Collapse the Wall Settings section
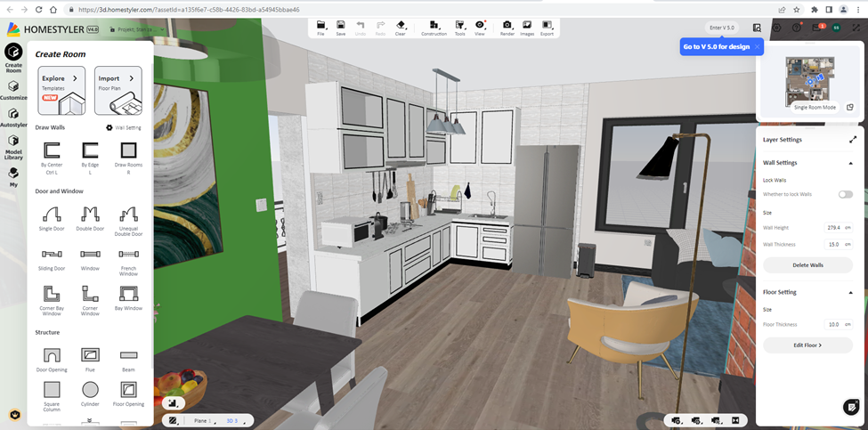Screen dimensions: 868x430 pyautogui.click(x=853, y=163)
